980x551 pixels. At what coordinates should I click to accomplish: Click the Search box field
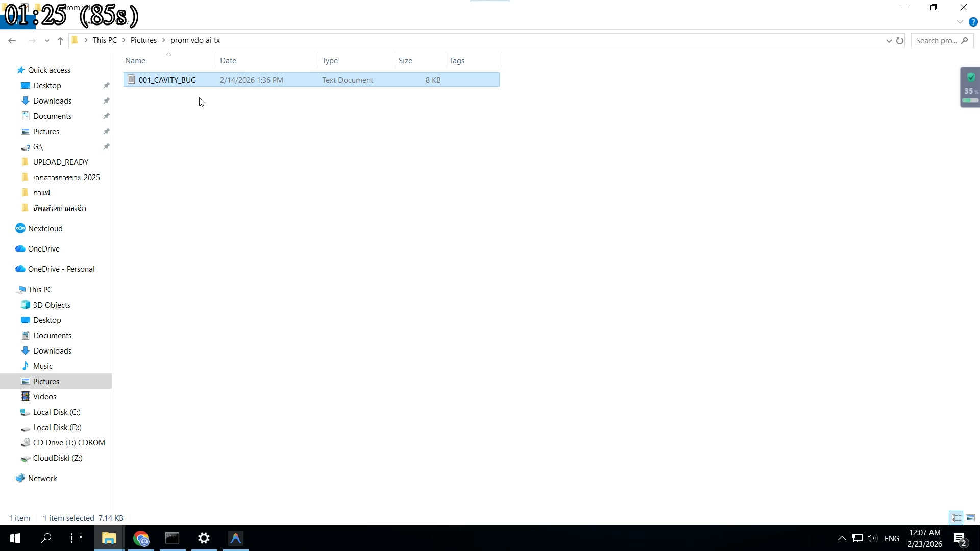[x=937, y=40]
